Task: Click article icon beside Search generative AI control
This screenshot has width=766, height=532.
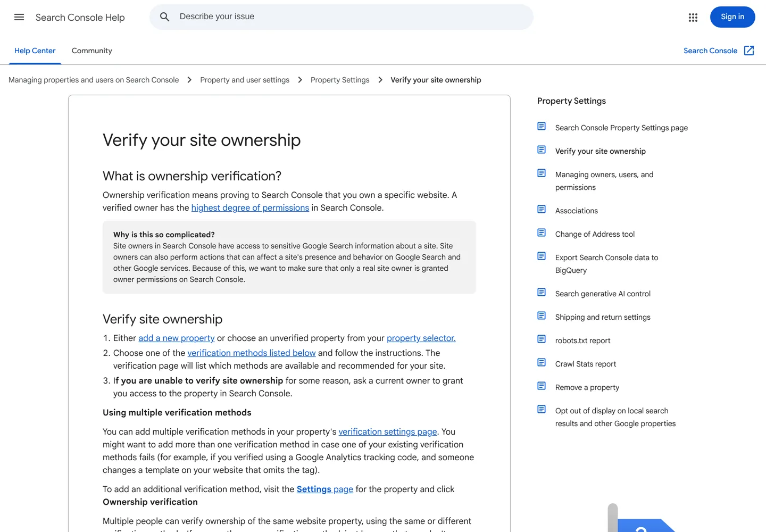Action: point(542,292)
